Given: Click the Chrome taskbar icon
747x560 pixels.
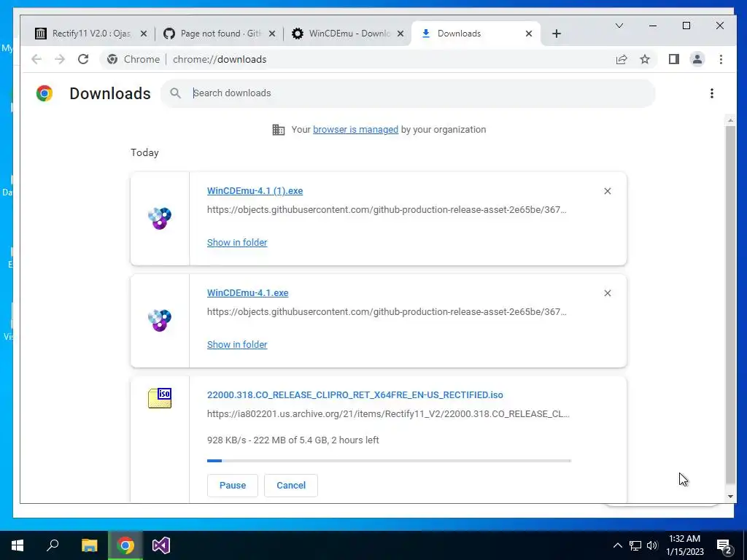Looking at the screenshot, I should [125, 545].
